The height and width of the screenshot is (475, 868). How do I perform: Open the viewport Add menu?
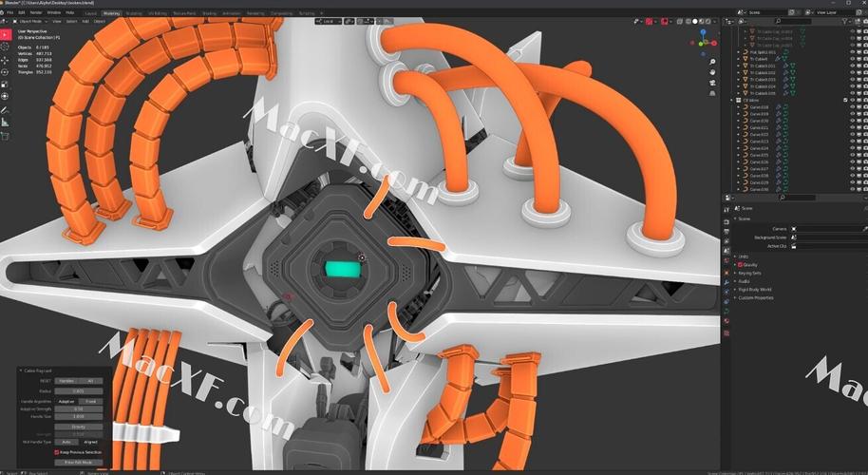(85, 21)
